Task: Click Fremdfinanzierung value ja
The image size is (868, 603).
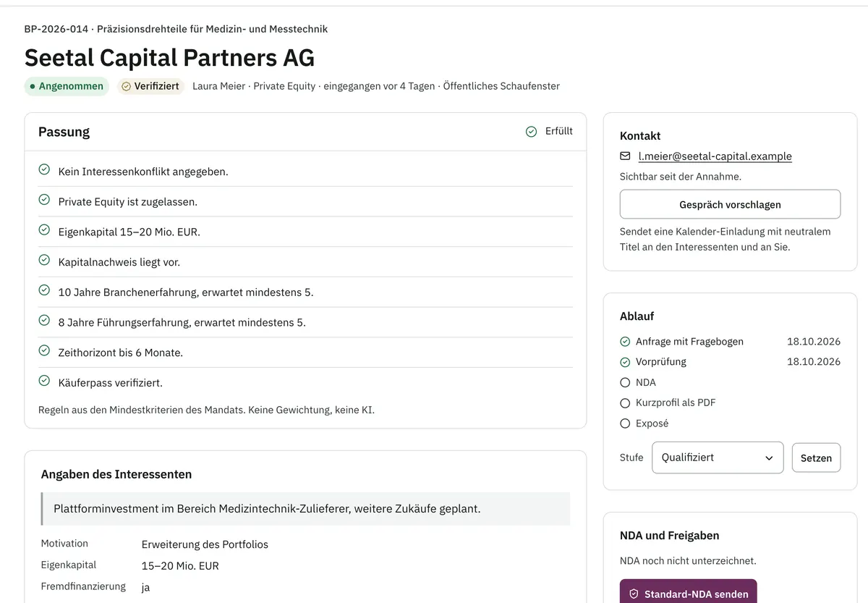Action: click(x=145, y=587)
